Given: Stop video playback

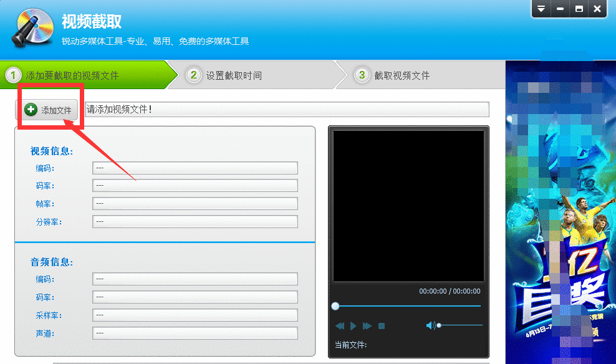Looking at the screenshot, I should 381,325.
